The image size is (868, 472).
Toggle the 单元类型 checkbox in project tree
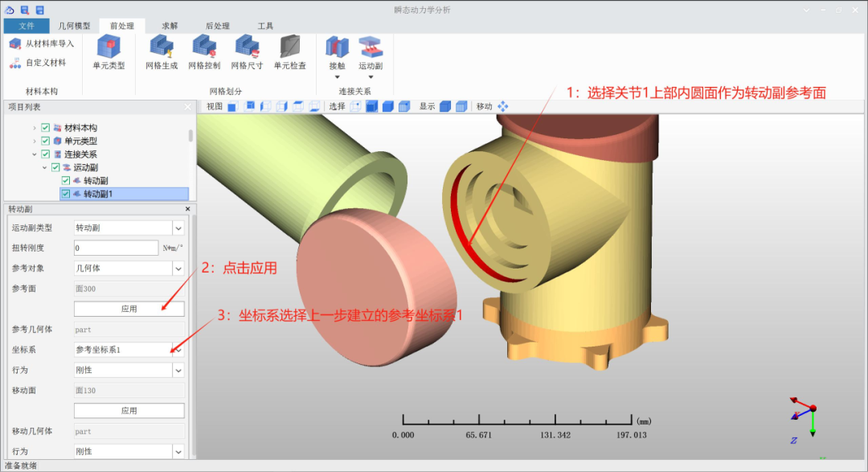point(45,142)
